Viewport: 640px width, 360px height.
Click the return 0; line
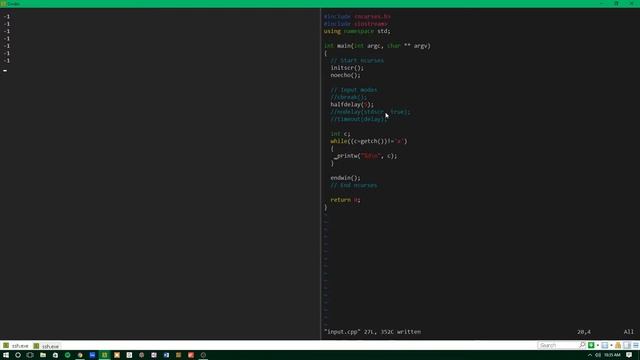345,200
